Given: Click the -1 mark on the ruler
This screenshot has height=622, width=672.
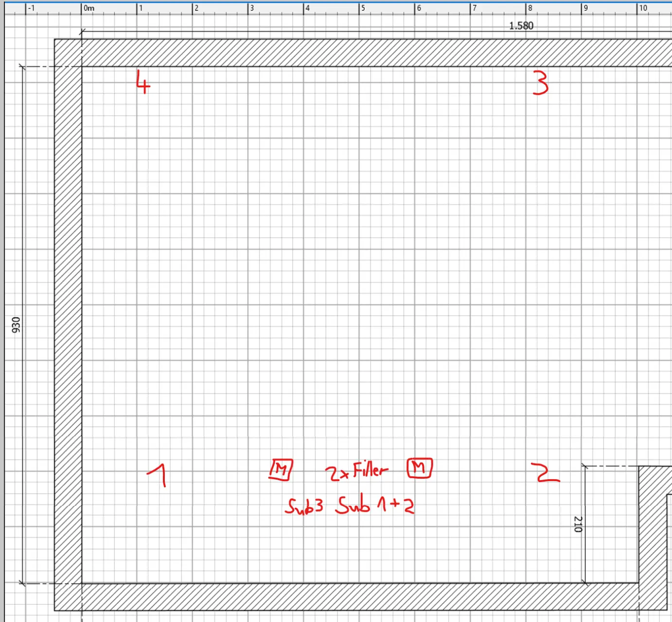Looking at the screenshot, I should pos(31,8).
